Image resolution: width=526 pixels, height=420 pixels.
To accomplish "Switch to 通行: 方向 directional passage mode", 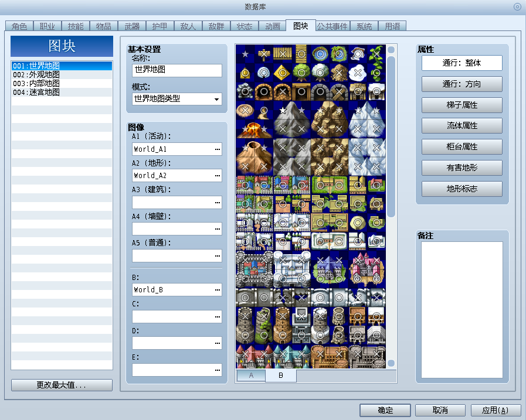I will pos(462,84).
